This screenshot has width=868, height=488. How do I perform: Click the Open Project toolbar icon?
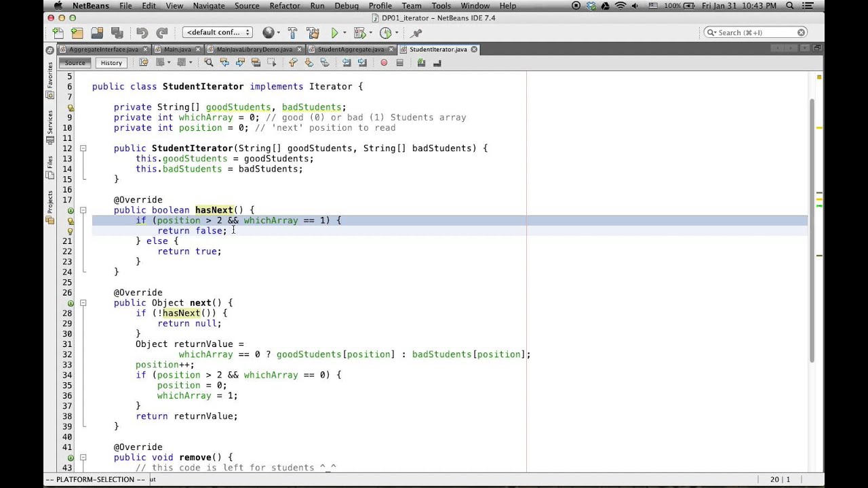pos(97,33)
